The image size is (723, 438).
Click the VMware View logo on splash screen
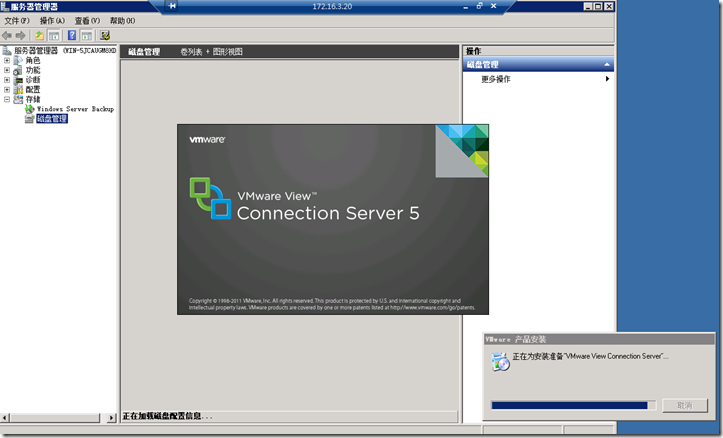(210, 198)
